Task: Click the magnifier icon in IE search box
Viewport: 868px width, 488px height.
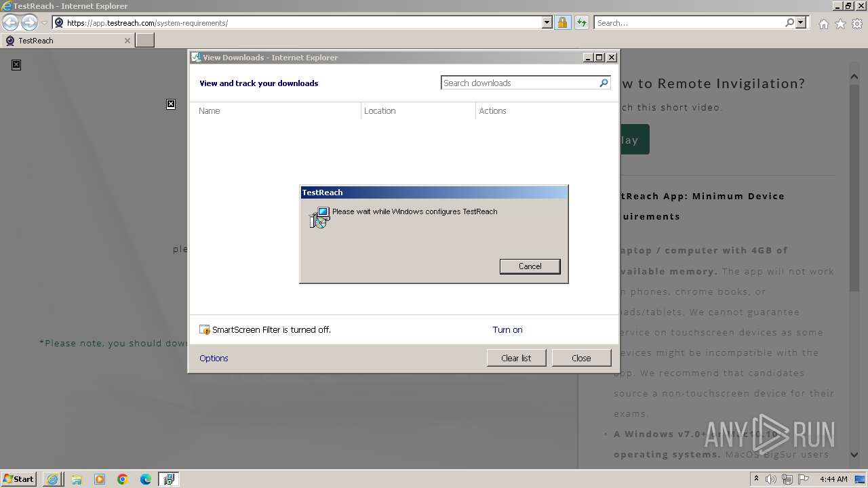Action: point(789,22)
